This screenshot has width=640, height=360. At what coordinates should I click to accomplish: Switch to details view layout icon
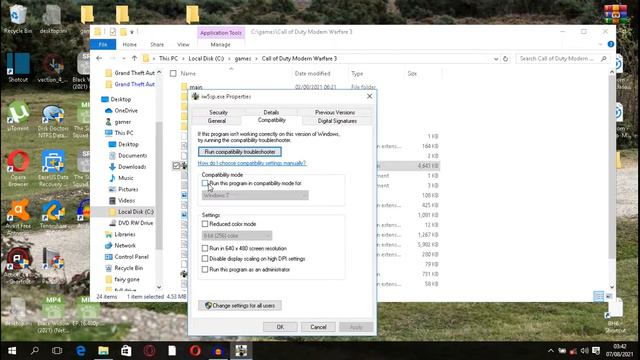(598, 296)
